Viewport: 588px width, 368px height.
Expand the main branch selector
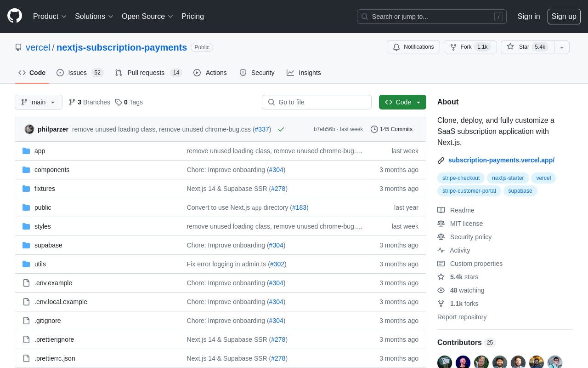[38, 102]
